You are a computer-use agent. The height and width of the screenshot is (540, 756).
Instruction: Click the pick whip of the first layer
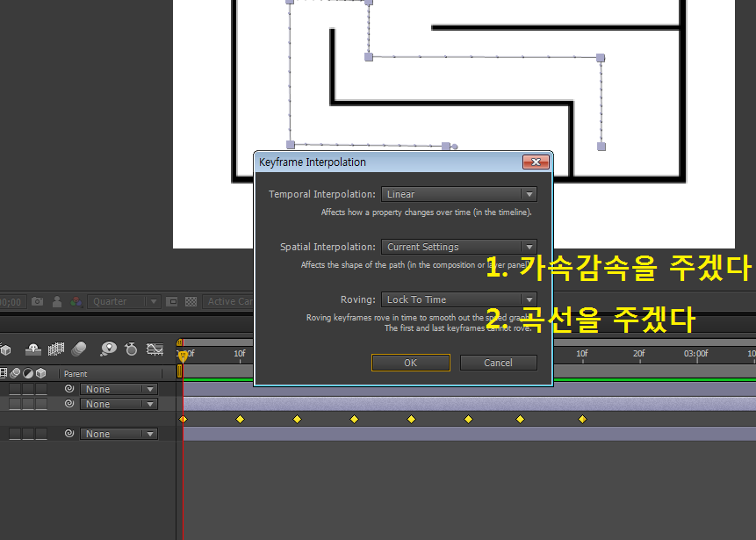click(x=69, y=389)
